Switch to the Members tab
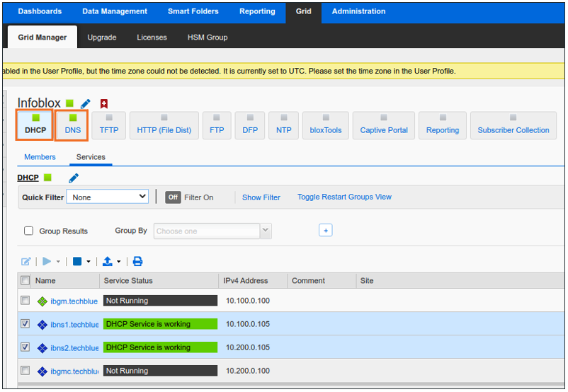This screenshot has height=392, width=568. 40,157
